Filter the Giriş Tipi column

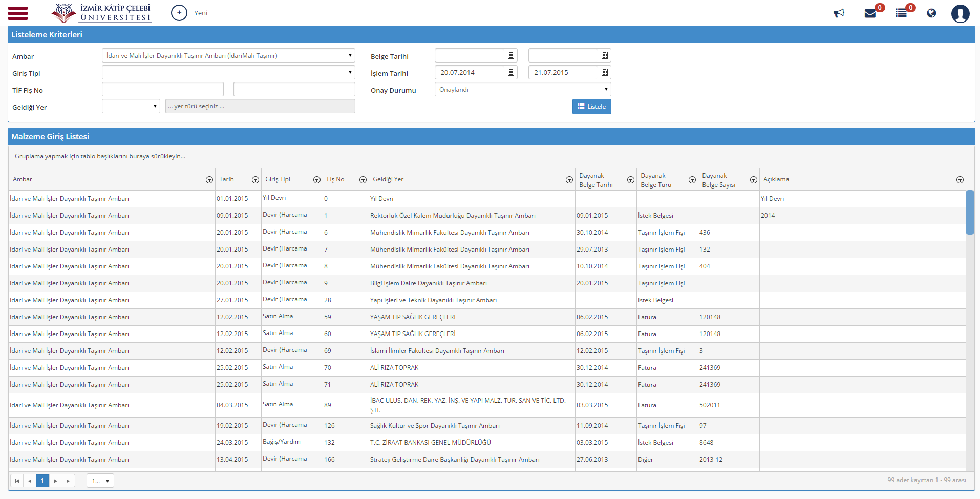(317, 180)
